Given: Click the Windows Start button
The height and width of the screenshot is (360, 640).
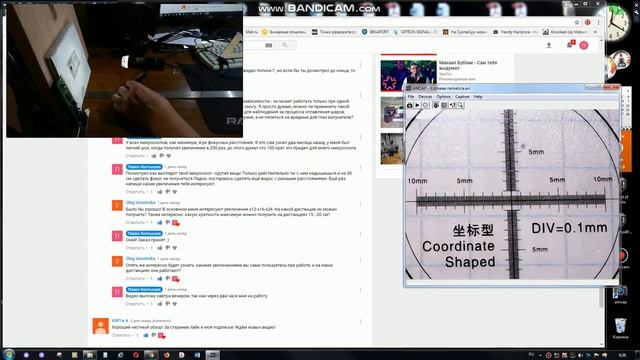Looking at the screenshot, I should pyautogui.click(x=8, y=354).
